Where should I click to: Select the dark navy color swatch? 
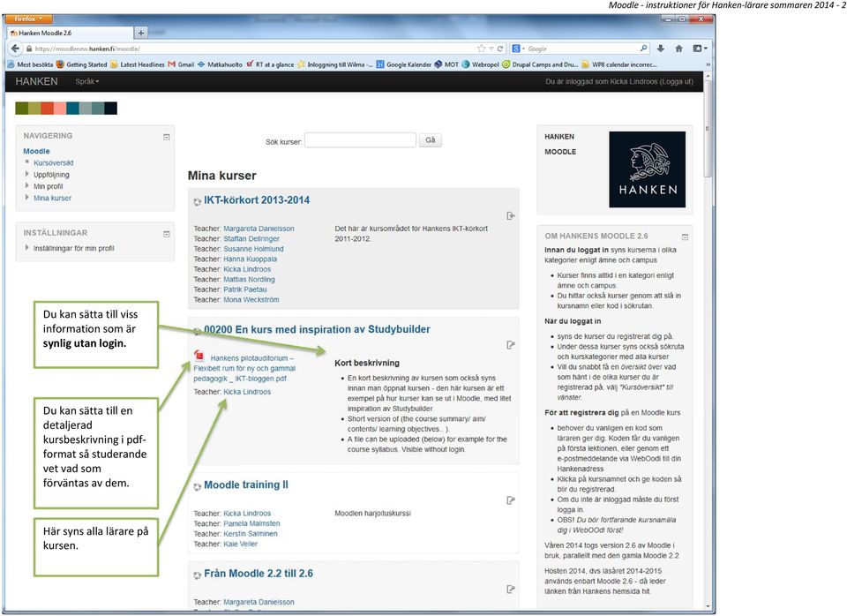(x=111, y=108)
